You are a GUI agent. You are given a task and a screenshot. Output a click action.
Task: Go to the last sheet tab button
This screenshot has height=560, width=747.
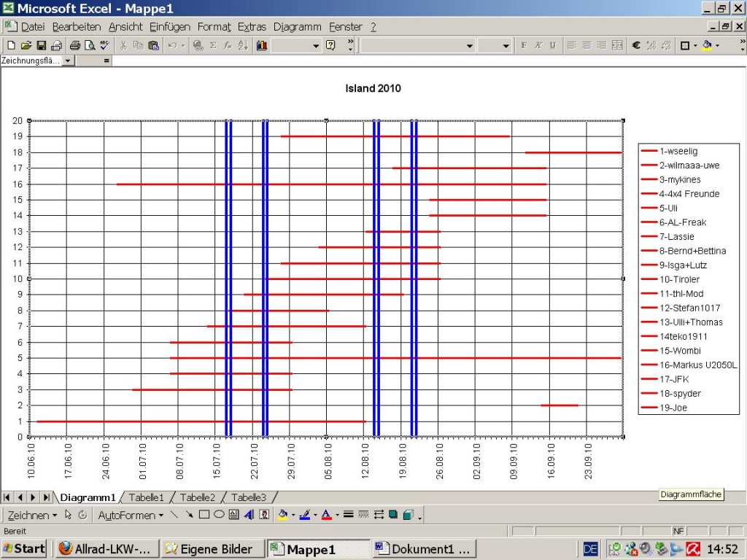[x=46, y=497]
